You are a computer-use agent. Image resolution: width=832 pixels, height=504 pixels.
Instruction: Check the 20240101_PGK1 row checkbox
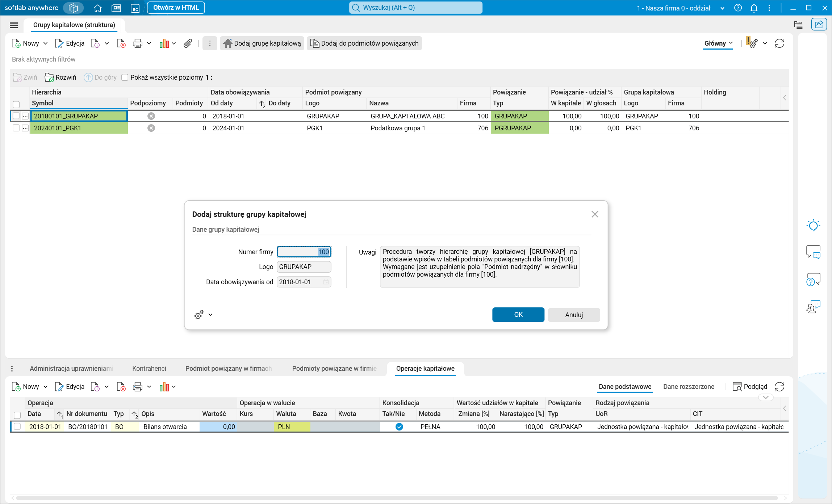16,128
